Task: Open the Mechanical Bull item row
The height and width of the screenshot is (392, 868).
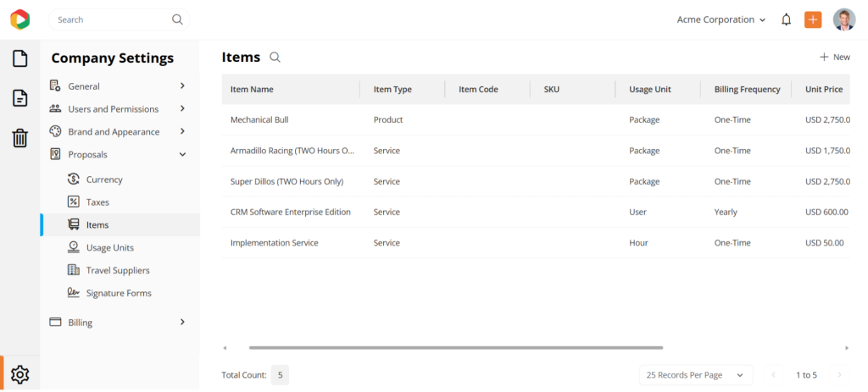Action: (x=259, y=120)
